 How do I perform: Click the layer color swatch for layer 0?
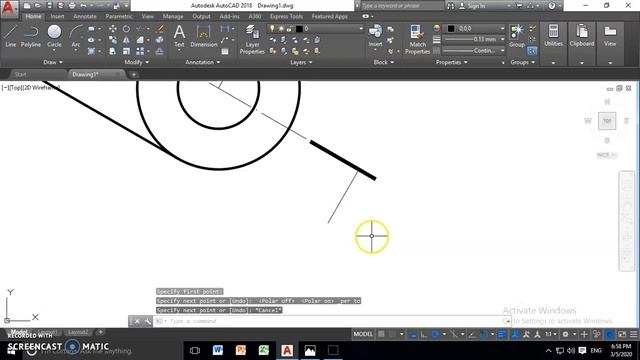pos(299,29)
